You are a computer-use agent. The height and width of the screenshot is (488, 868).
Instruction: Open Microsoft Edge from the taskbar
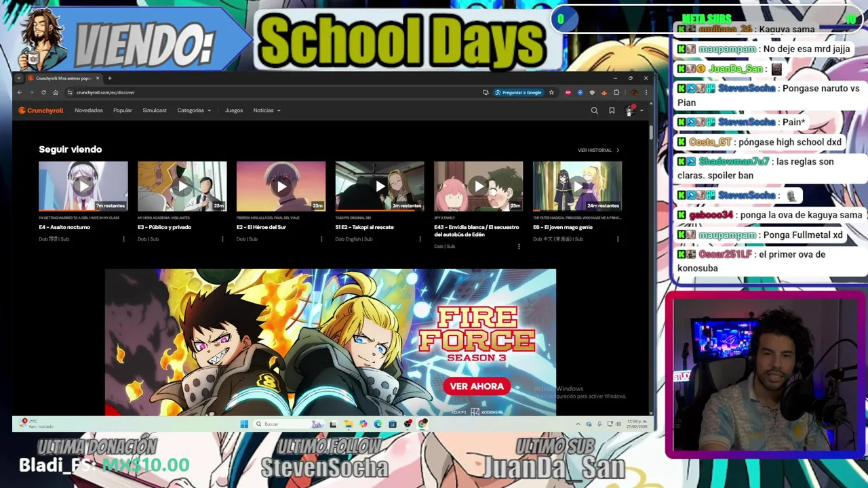378,424
